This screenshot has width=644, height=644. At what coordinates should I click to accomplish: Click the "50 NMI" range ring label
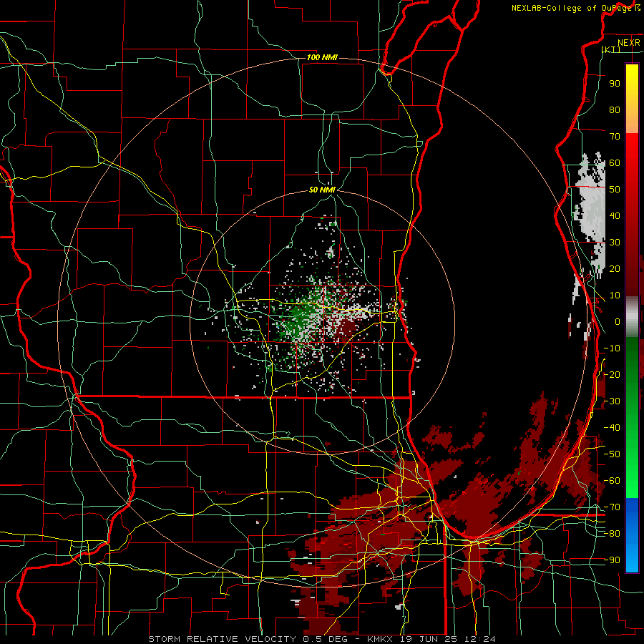322,190
